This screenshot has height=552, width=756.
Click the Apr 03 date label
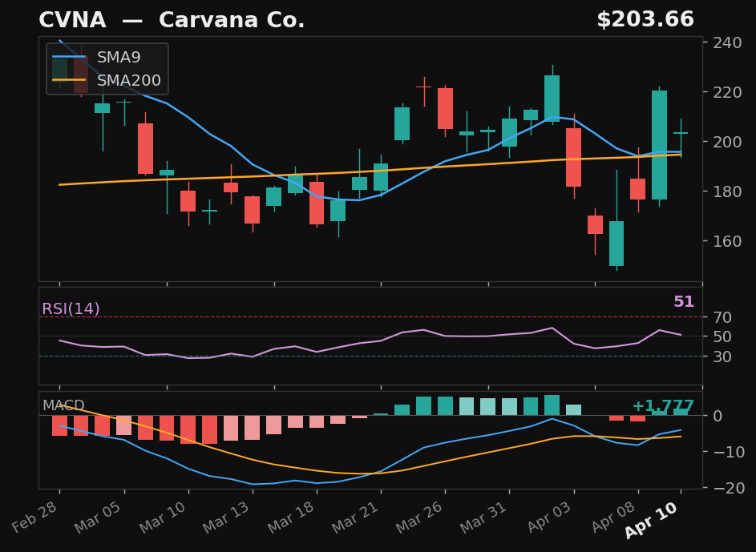coord(551,517)
